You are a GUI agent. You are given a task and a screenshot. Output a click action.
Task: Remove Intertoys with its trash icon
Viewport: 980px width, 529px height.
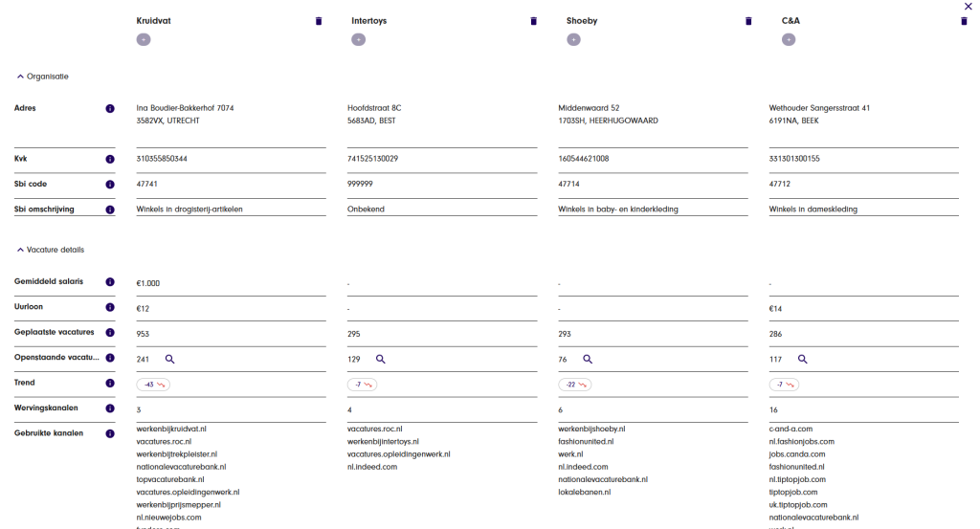pyautogui.click(x=534, y=21)
